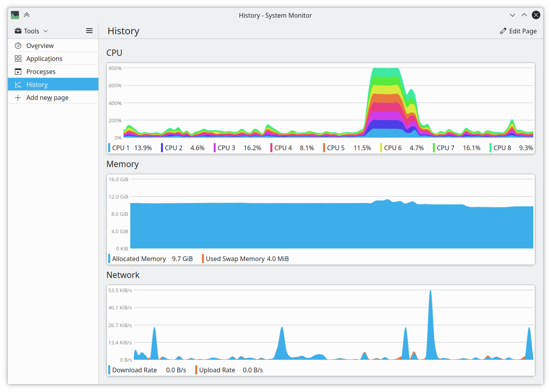Click the Applications grid icon
Image resolution: width=551 pixels, height=392 pixels.
click(x=18, y=58)
